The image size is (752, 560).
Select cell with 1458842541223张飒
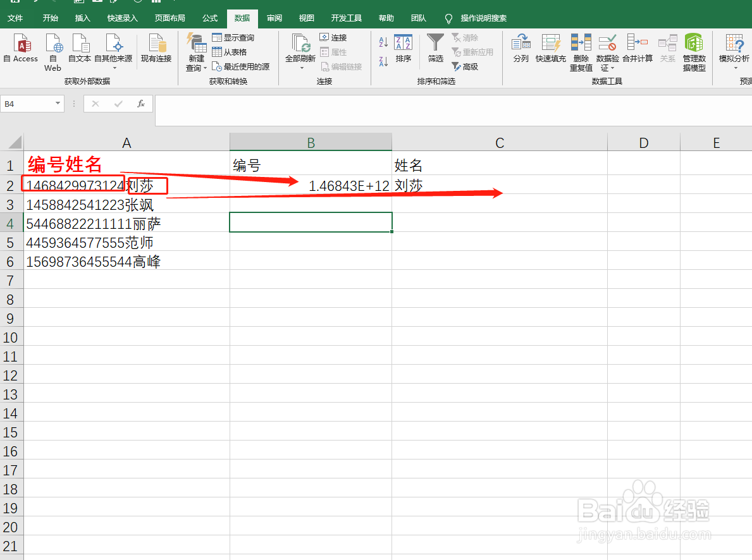pyautogui.click(x=126, y=205)
